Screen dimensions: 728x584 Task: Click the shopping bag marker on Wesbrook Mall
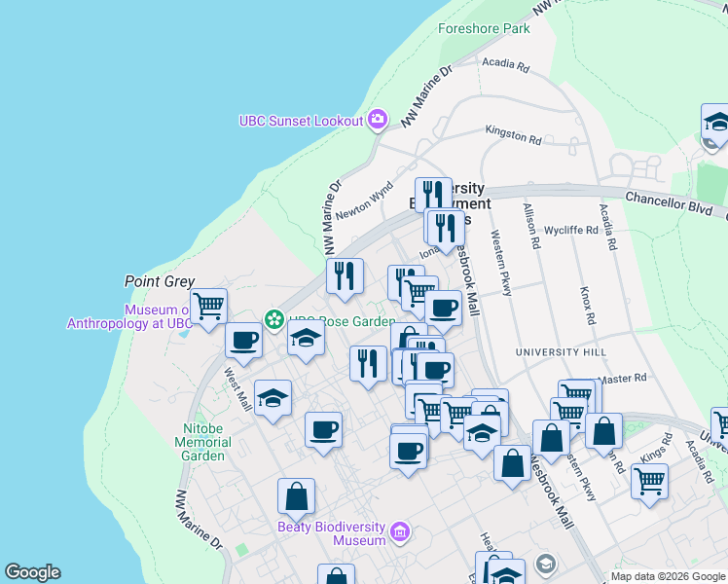click(512, 465)
